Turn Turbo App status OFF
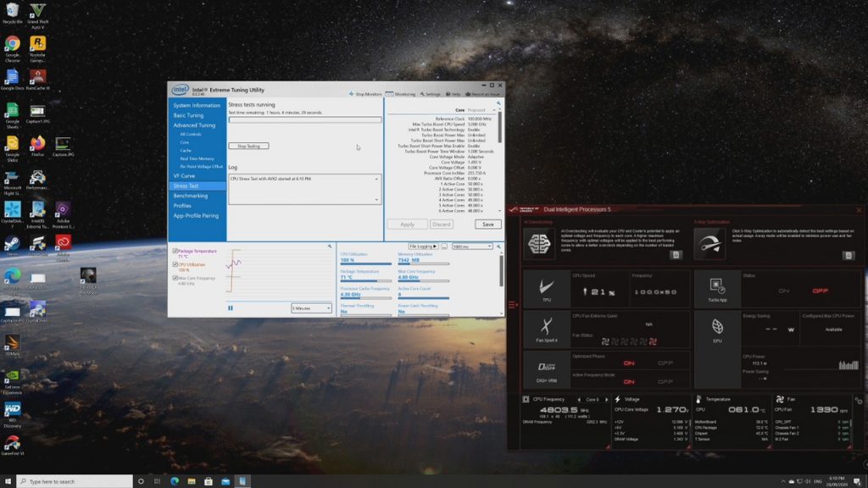The height and width of the screenshot is (488, 868). pyautogui.click(x=821, y=291)
